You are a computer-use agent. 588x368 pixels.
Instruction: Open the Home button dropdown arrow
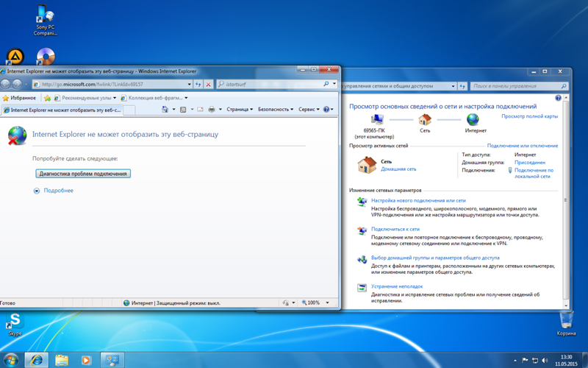tap(173, 109)
